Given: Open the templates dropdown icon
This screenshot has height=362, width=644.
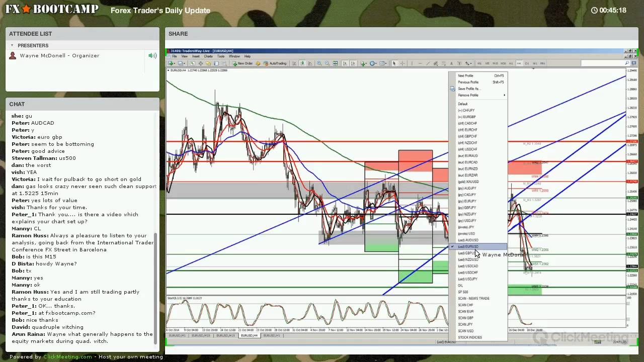Looking at the screenshot, I should pos(382,63).
